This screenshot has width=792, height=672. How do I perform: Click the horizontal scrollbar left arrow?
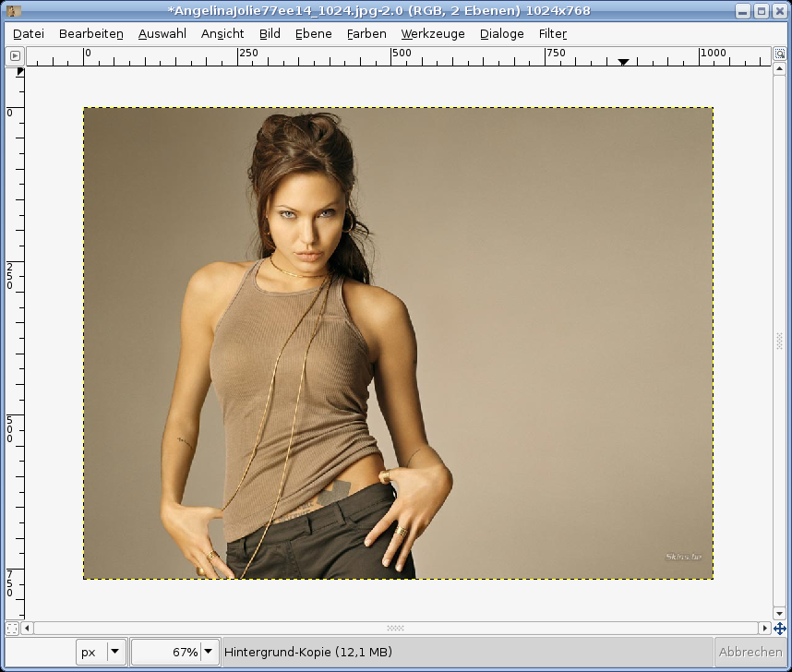(x=27, y=628)
